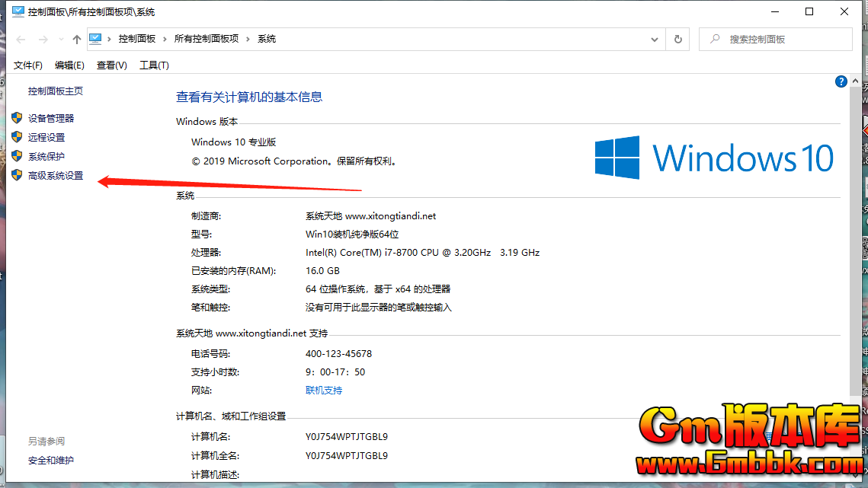The height and width of the screenshot is (488, 868).
Task: Click the Back navigation arrow
Action: [x=21, y=40]
